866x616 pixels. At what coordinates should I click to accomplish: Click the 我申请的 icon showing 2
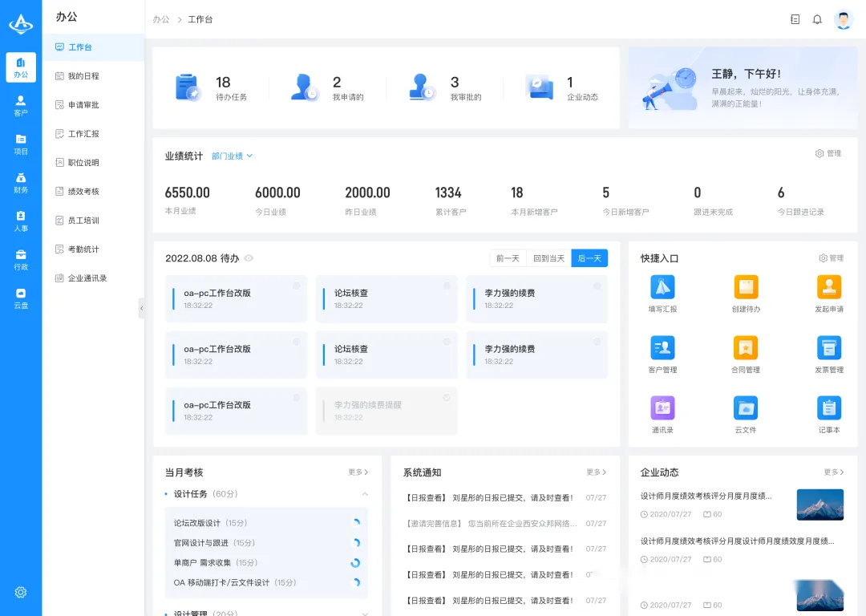(x=305, y=87)
